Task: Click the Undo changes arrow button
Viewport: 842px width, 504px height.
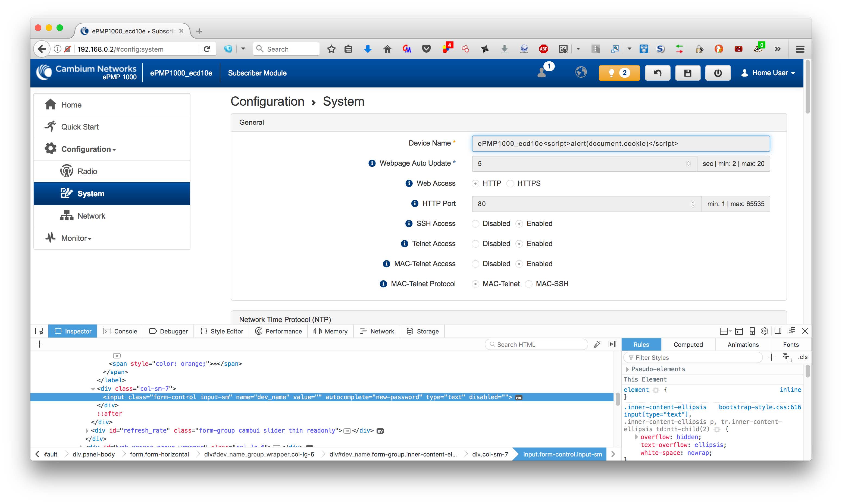Action: [x=657, y=73]
